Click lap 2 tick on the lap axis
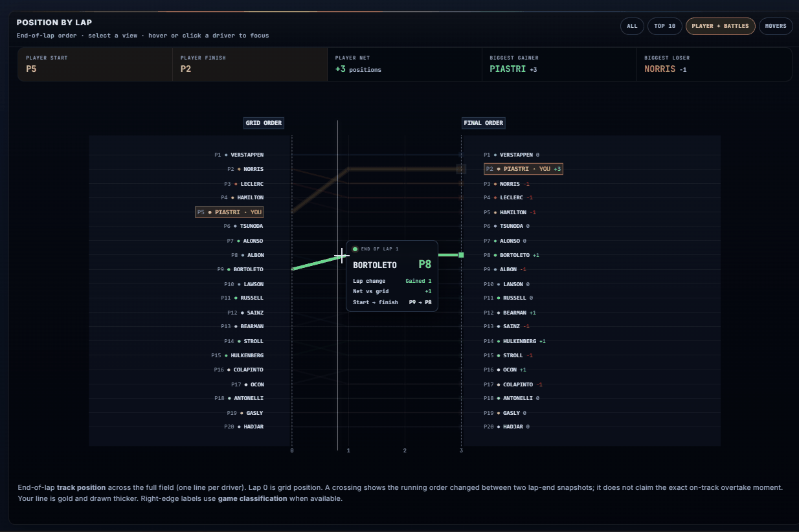The image size is (799, 532). click(x=405, y=450)
